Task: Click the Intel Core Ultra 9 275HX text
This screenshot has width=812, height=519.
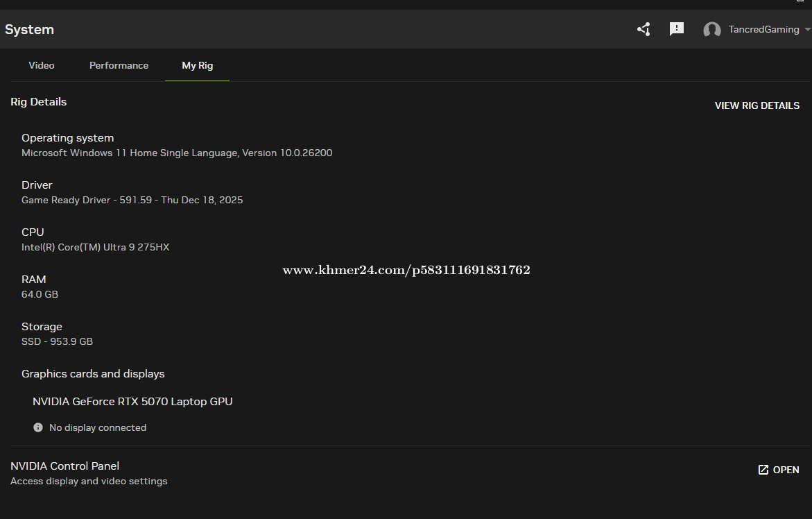Action: point(95,247)
